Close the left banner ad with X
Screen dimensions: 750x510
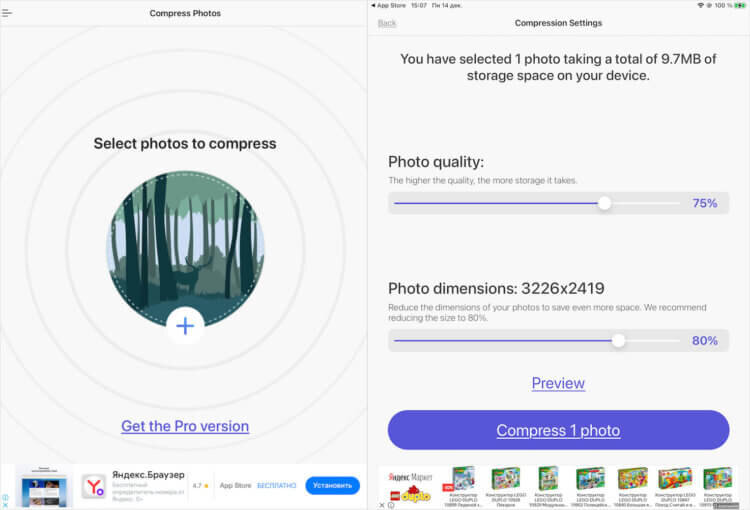pyautogui.click(x=5, y=505)
